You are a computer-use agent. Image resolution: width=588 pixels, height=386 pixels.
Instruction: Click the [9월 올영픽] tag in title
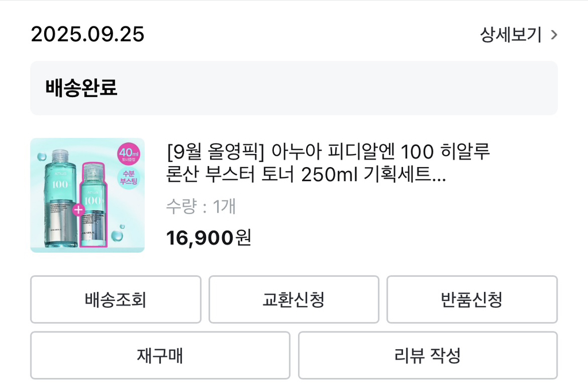(215, 153)
